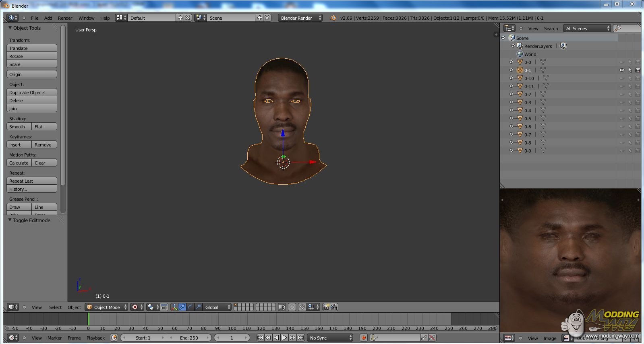Viewport: 644px width, 344px height.
Task: Click the record keyframe button in timeline
Action: 363,338
